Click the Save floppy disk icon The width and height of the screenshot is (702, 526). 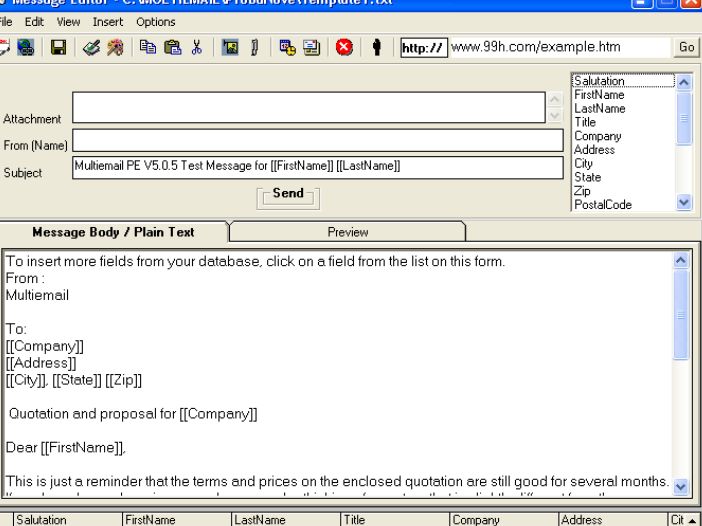point(60,47)
